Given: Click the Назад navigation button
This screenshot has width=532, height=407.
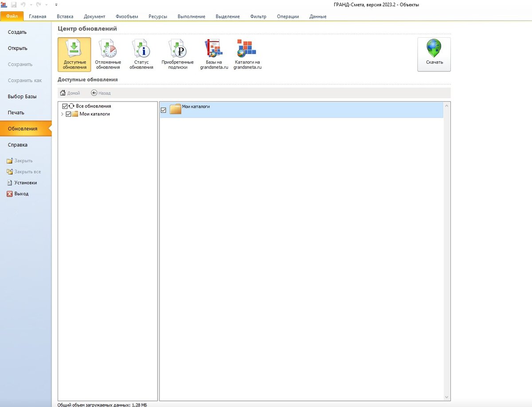Looking at the screenshot, I should (101, 93).
